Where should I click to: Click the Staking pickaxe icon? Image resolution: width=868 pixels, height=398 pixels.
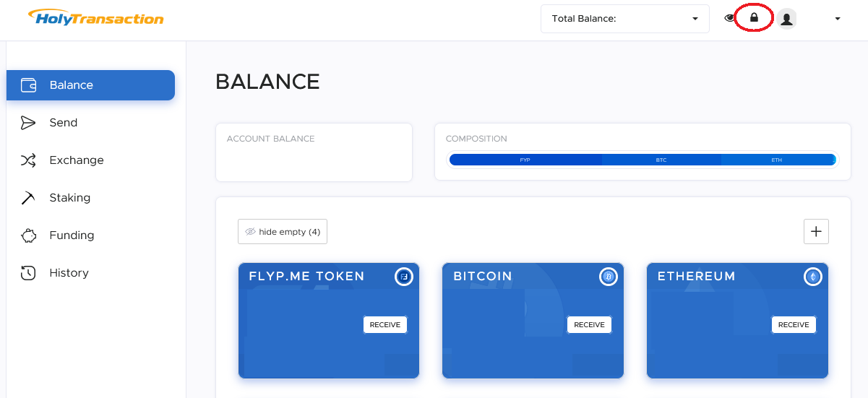point(28,198)
